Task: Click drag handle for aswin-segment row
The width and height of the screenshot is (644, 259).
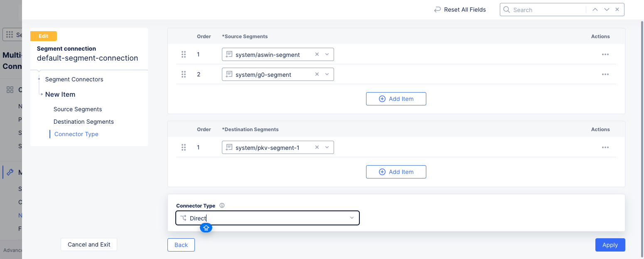Action: point(183,54)
